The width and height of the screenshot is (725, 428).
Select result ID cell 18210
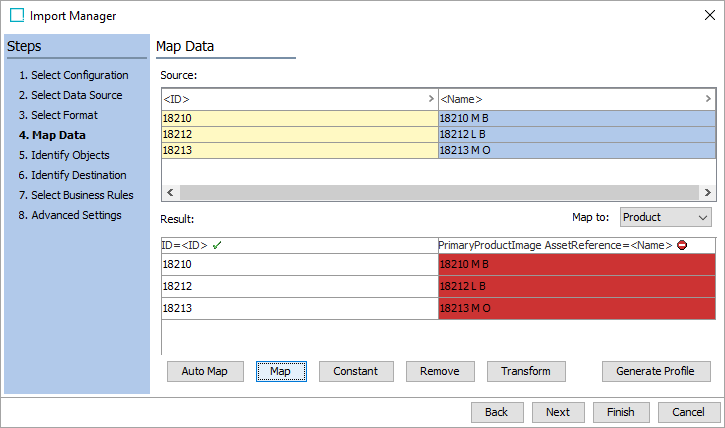coord(300,264)
